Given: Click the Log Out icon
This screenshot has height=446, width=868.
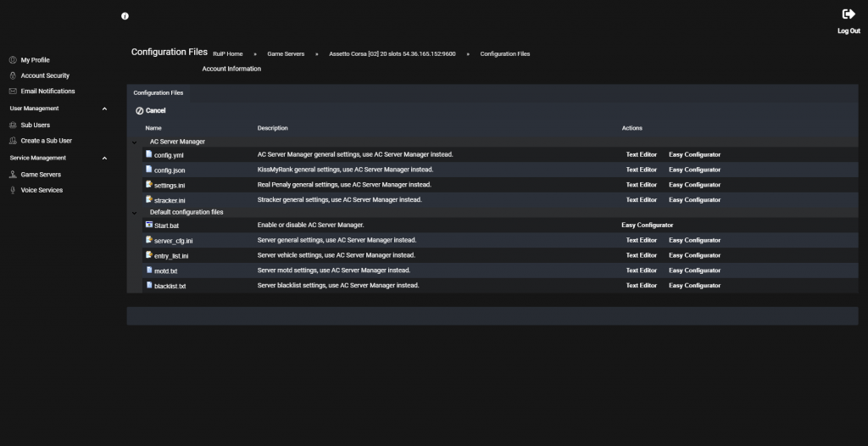Looking at the screenshot, I should (x=848, y=14).
